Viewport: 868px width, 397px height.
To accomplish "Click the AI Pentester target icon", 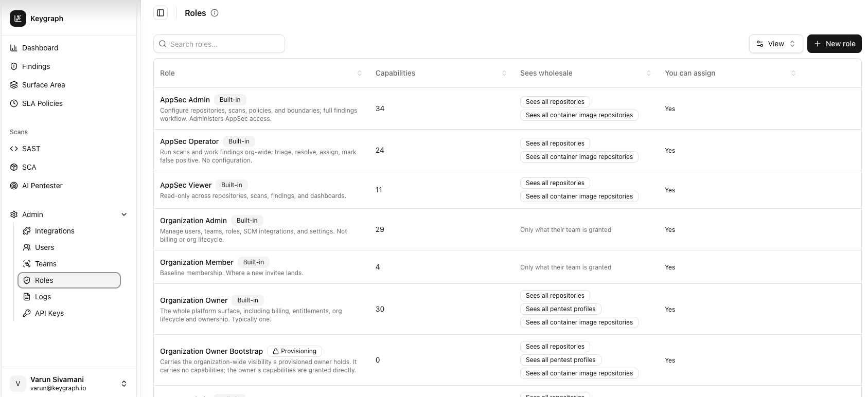I will [14, 186].
